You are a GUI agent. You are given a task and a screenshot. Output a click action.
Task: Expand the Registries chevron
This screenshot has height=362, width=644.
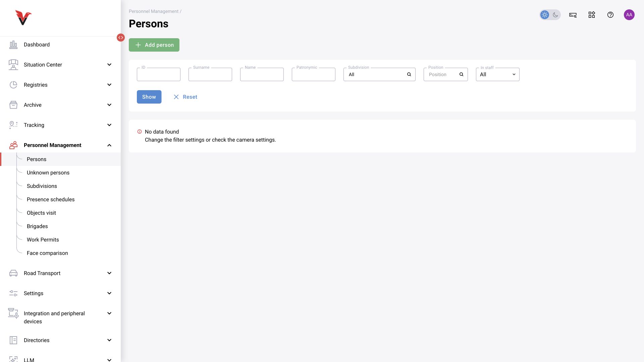click(x=109, y=85)
